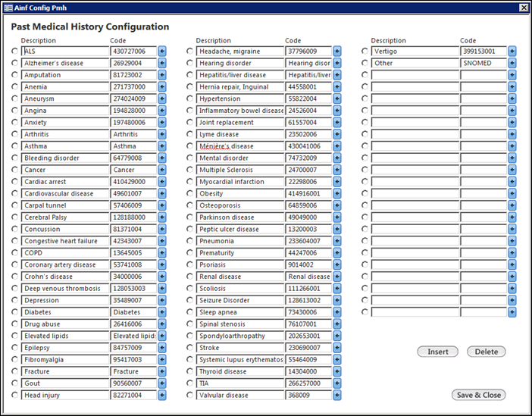532x416 pixels.
Task: Open code lookup for Fibromyalgia row
Action: [162, 360]
